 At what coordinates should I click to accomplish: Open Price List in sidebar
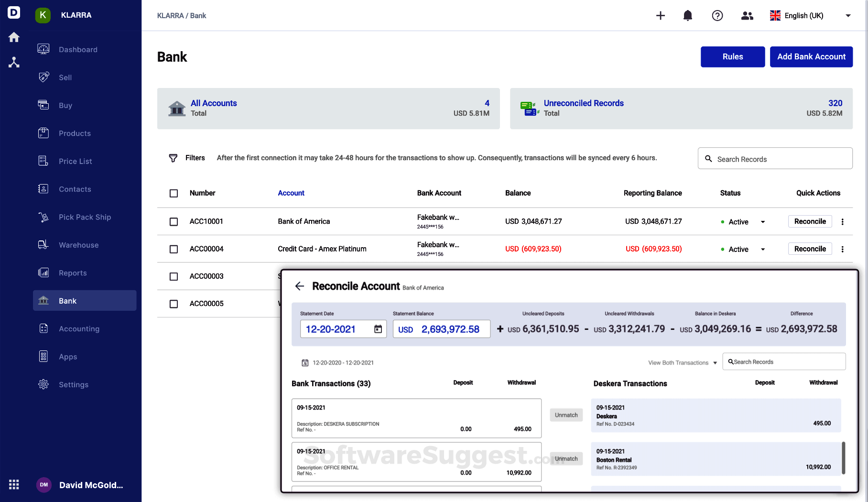(85, 161)
